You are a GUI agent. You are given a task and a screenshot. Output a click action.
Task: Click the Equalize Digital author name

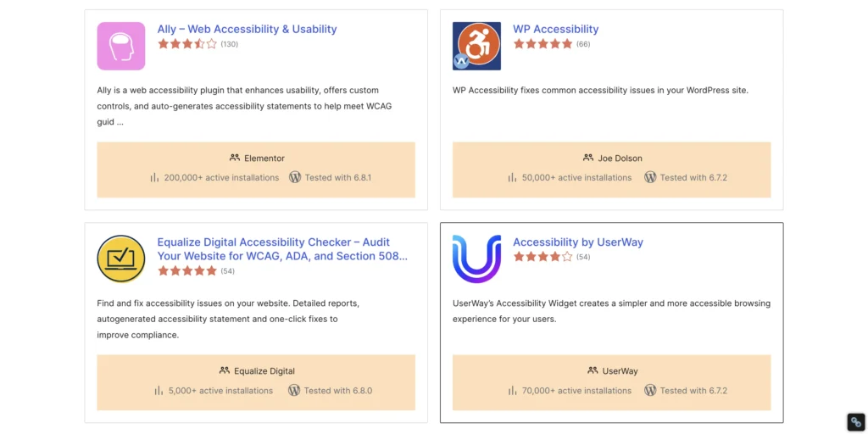[x=264, y=371]
